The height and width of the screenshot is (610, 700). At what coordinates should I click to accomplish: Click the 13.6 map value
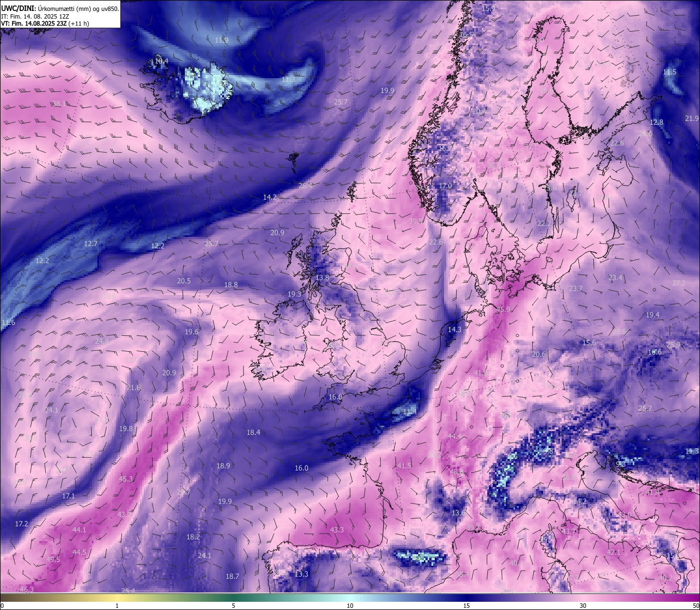[x=458, y=513]
